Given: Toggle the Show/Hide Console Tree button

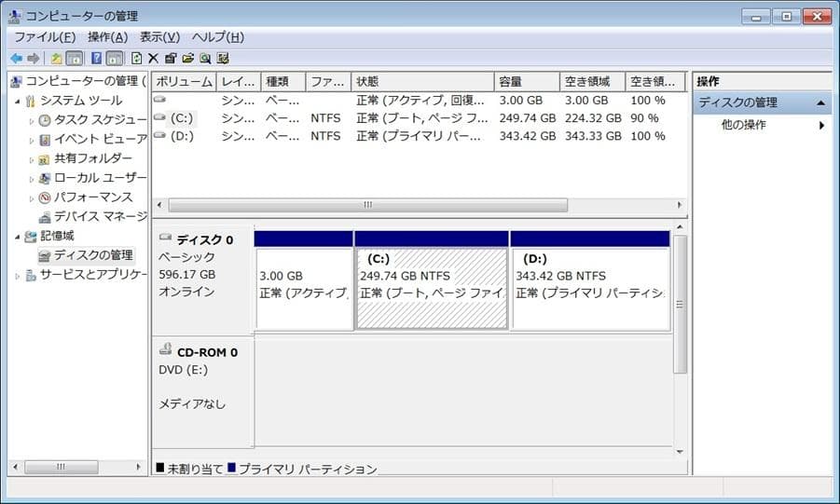Looking at the screenshot, I should click(74, 58).
